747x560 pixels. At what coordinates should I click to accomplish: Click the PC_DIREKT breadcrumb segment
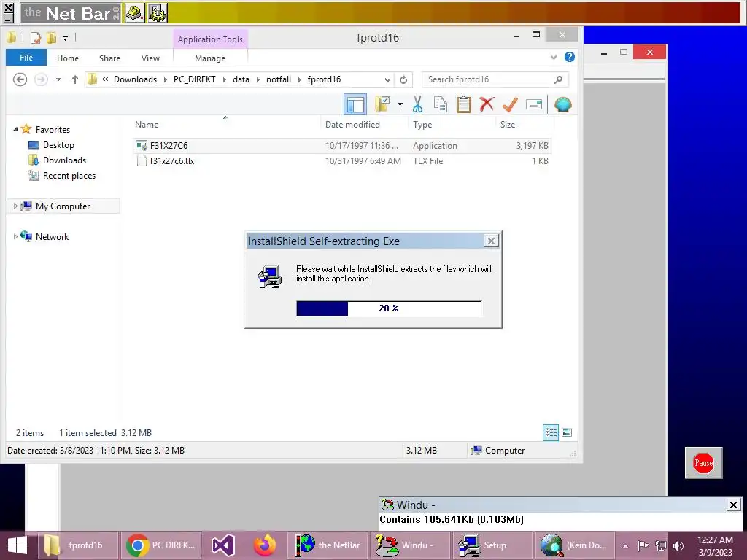pos(194,79)
